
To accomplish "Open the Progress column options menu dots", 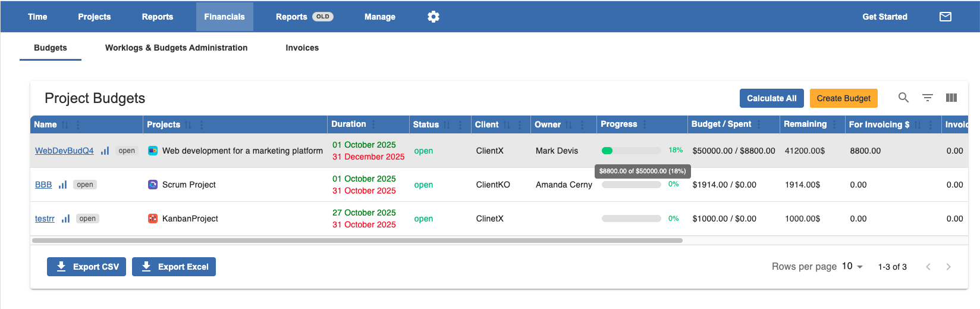I will [x=645, y=124].
